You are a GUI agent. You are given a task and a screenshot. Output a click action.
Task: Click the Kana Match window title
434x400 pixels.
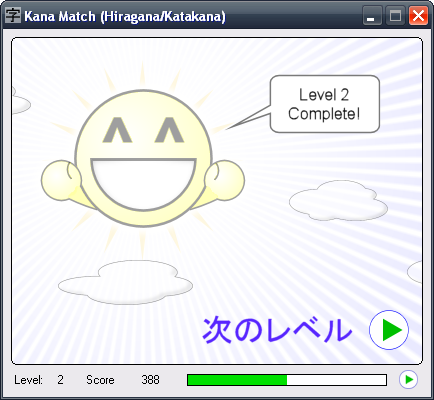coord(125,16)
